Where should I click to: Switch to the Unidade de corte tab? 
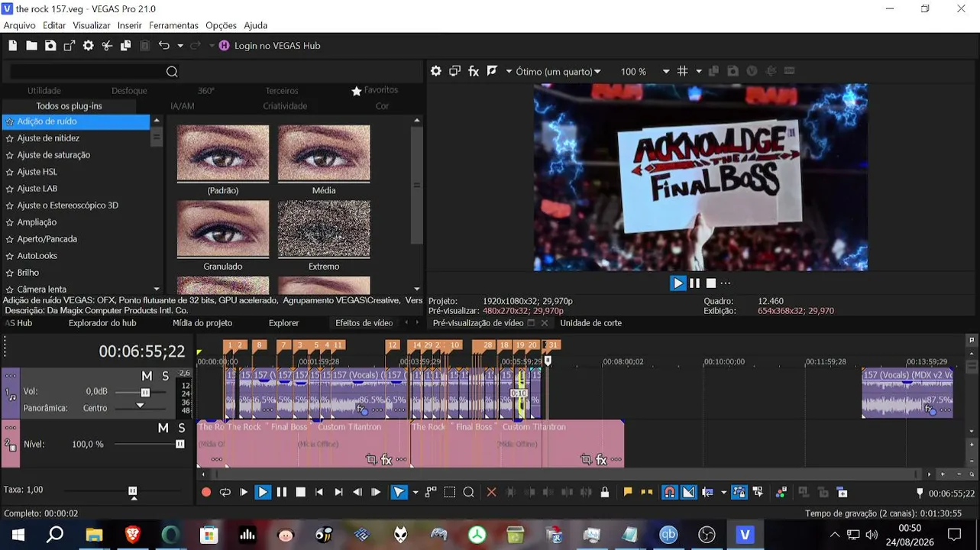[x=591, y=323]
